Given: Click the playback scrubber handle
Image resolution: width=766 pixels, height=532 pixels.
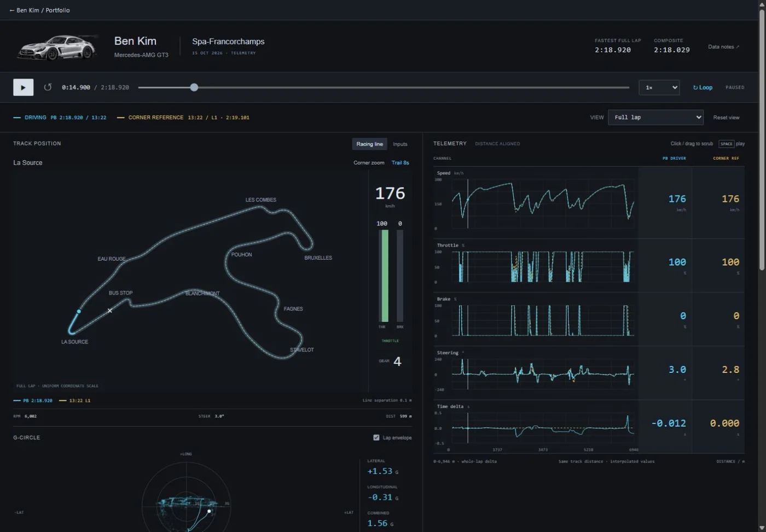Looking at the screenshot, I should (194, 87).
